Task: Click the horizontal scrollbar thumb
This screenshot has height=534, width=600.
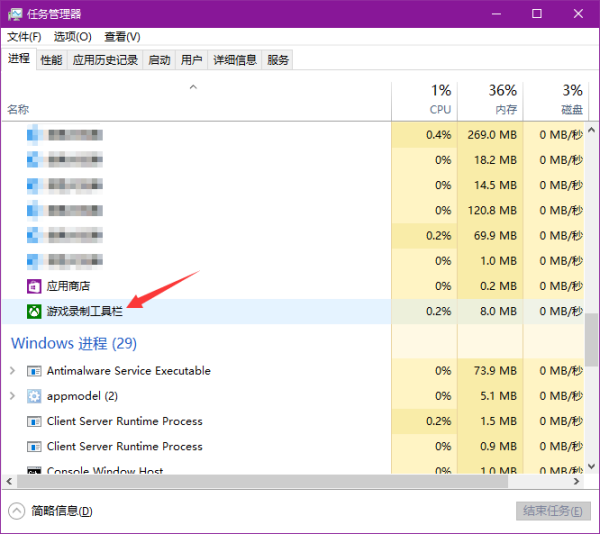Action: tap(262, 482)
